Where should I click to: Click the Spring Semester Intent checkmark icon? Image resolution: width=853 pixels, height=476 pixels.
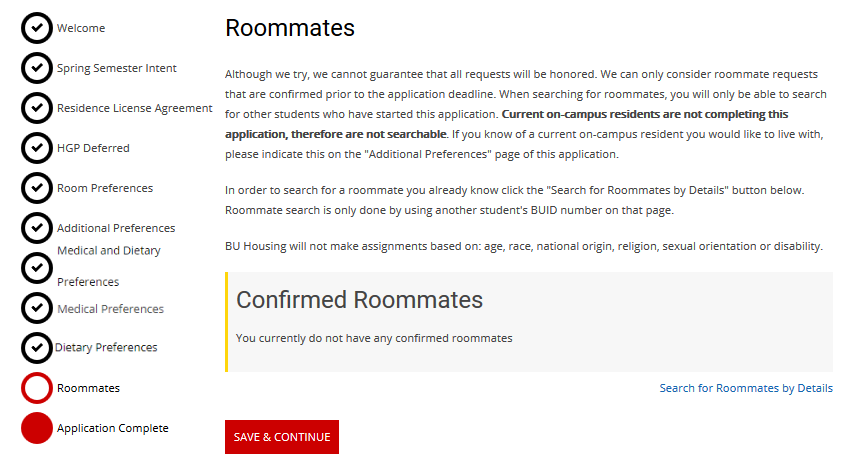point(37,68)
